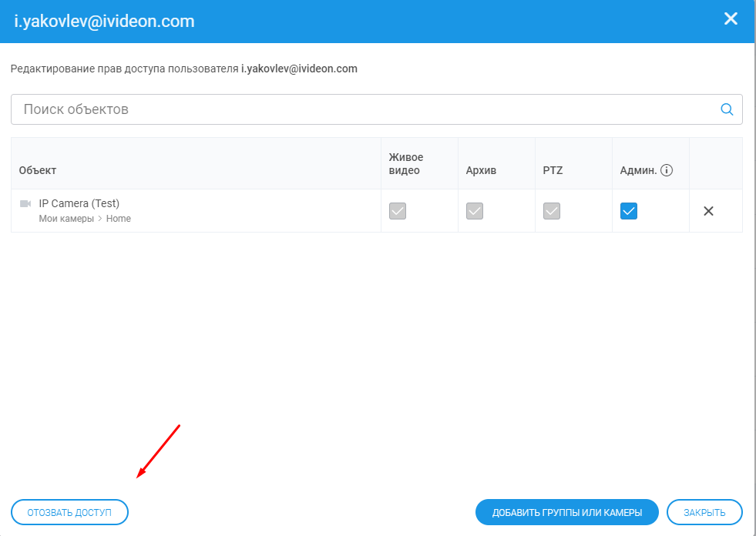Uncheck 'Админ.' checkbox for IP Camera (Test)
The image size is (756, 536).
point(629,211)
